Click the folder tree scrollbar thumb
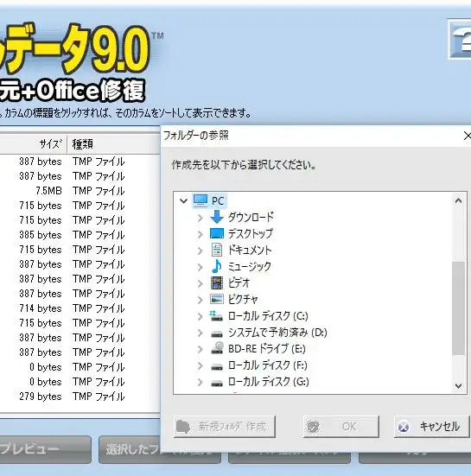This screenshot has width=471, height=476. coord(458,308)
